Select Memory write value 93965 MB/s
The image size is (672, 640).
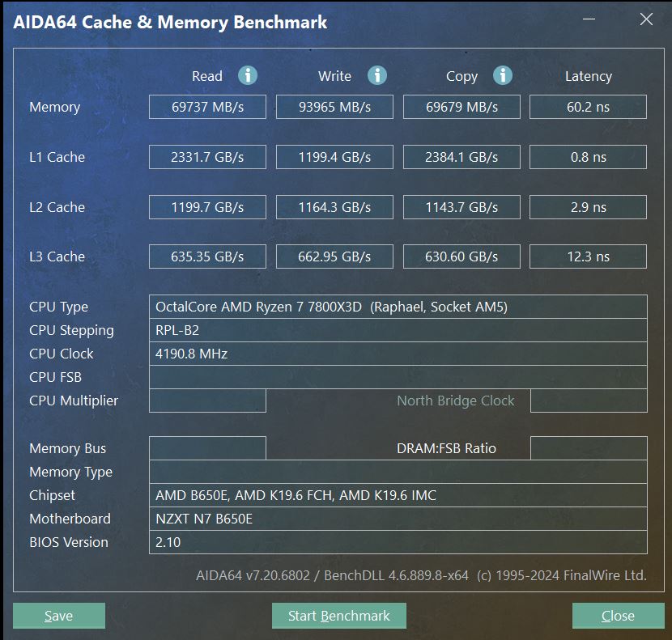(x=334, y=107)
